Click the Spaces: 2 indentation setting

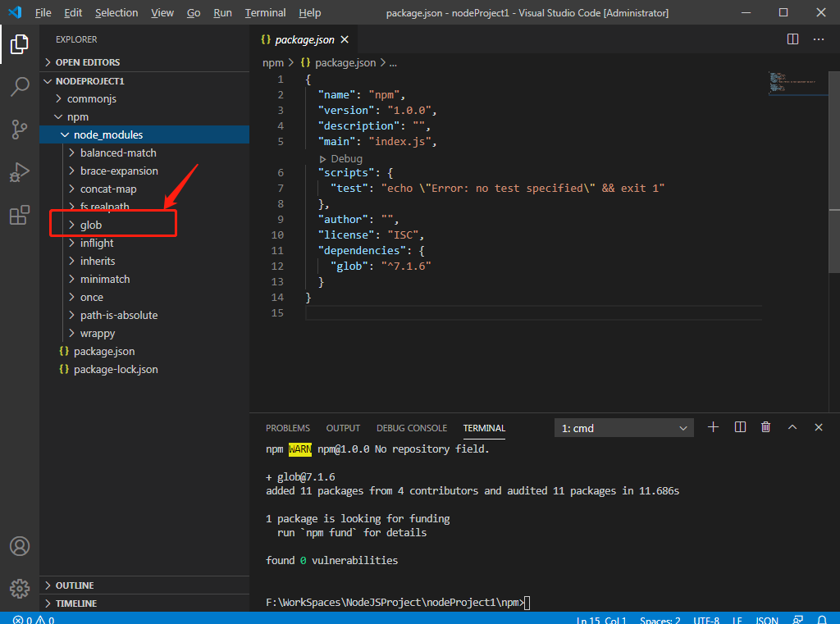(x=660, y=620)
